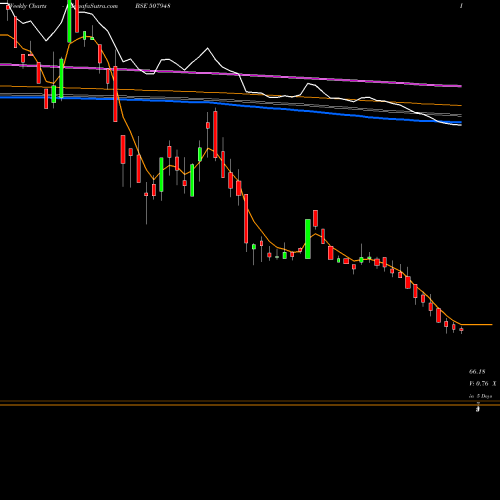This screenshot has width=500, height=500.
Task: Click the 'V: 0.76 X' volume text
Action: 482,384
